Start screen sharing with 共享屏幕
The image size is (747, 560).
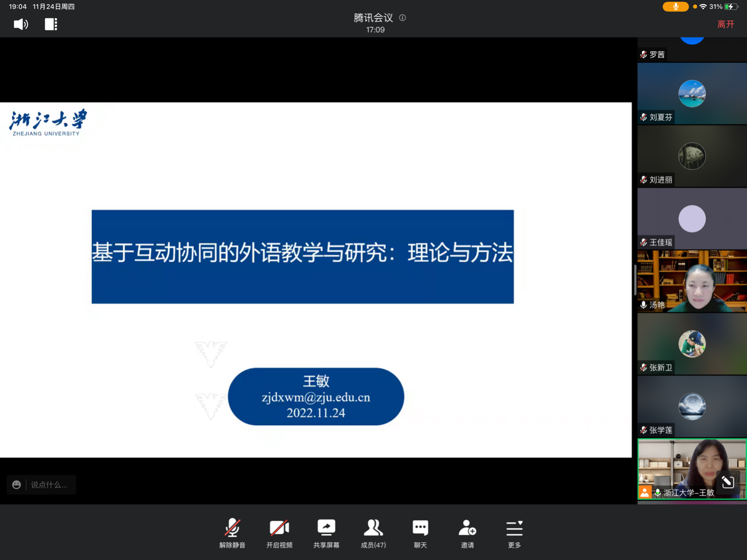tap(326, 533)
